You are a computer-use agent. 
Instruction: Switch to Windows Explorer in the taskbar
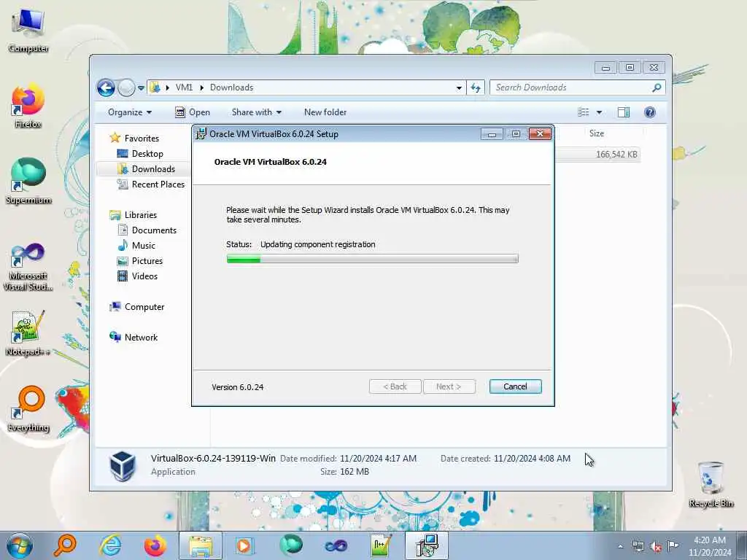tap(201, 545)
